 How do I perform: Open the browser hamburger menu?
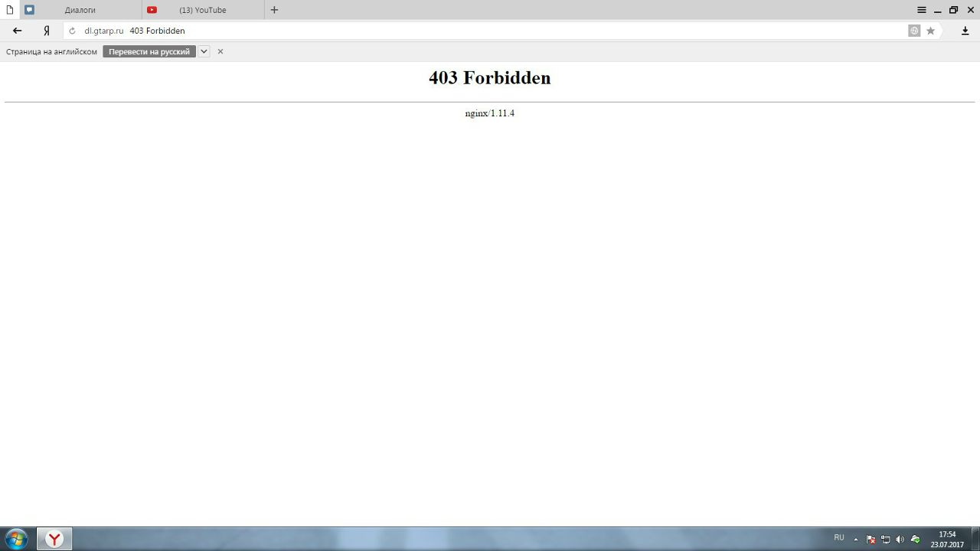[x=922, y=10]
